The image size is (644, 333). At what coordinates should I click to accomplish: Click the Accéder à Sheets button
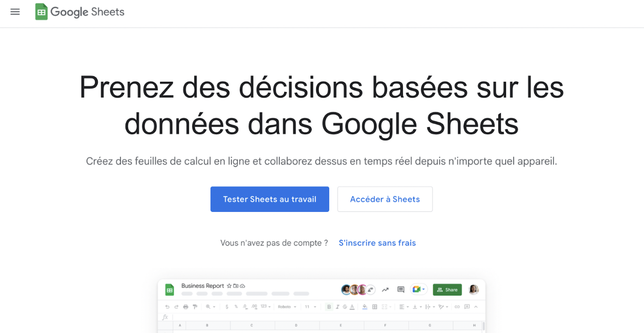pos(385,199)
